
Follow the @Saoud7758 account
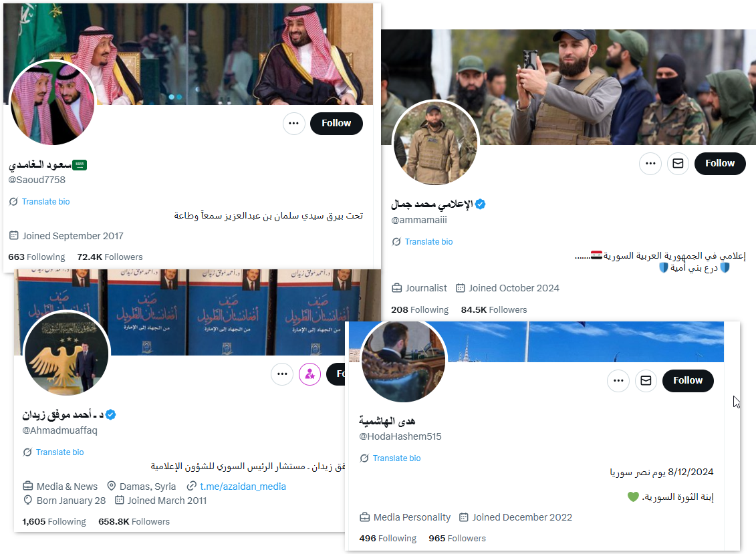coord(336,124)
